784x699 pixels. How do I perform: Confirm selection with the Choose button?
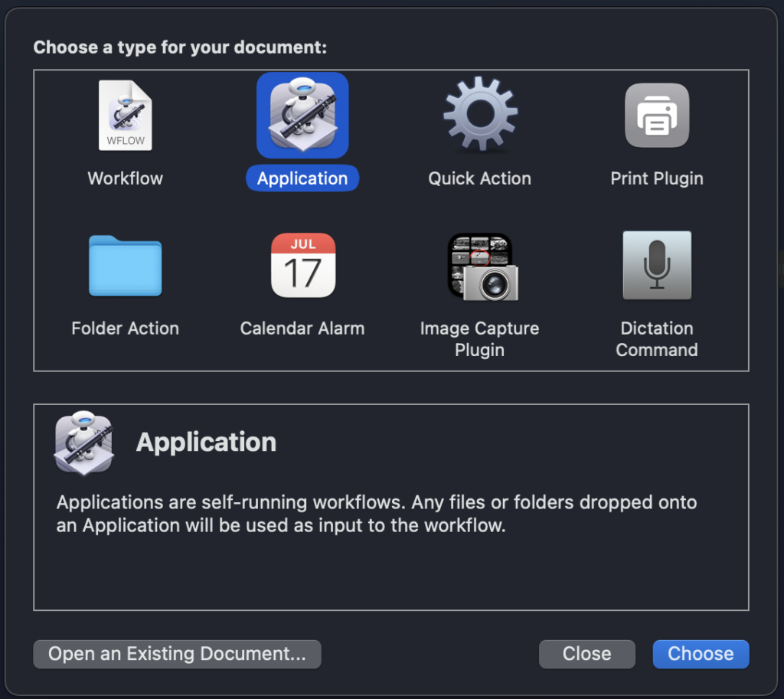pos(701,654)
